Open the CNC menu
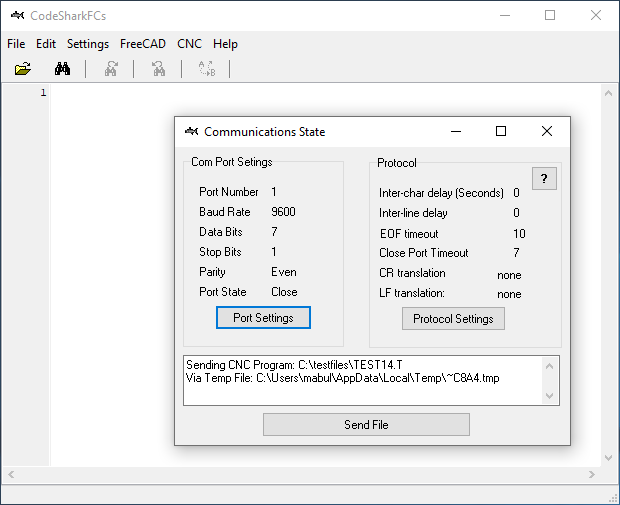This screenshot has height=505, width=620. [189, 44]
